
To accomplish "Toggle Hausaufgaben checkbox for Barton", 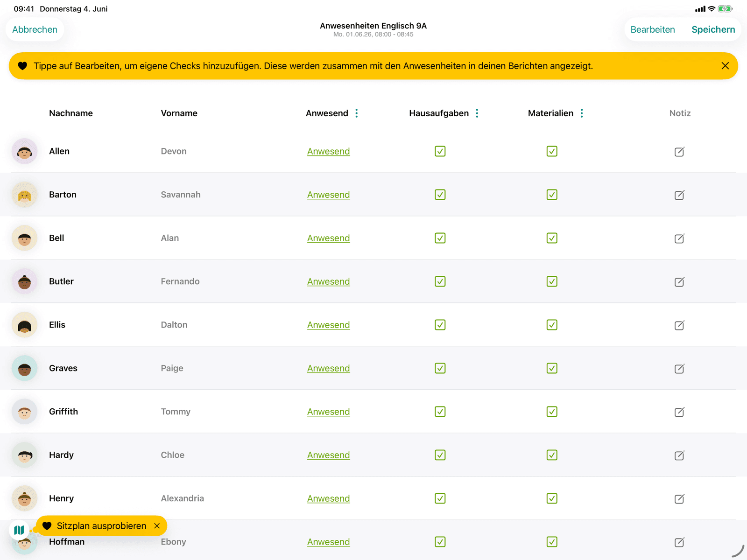I will 440,195.
